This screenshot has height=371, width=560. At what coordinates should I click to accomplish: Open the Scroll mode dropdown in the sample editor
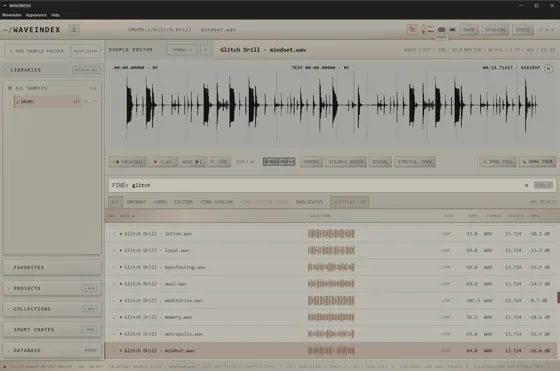182,50
